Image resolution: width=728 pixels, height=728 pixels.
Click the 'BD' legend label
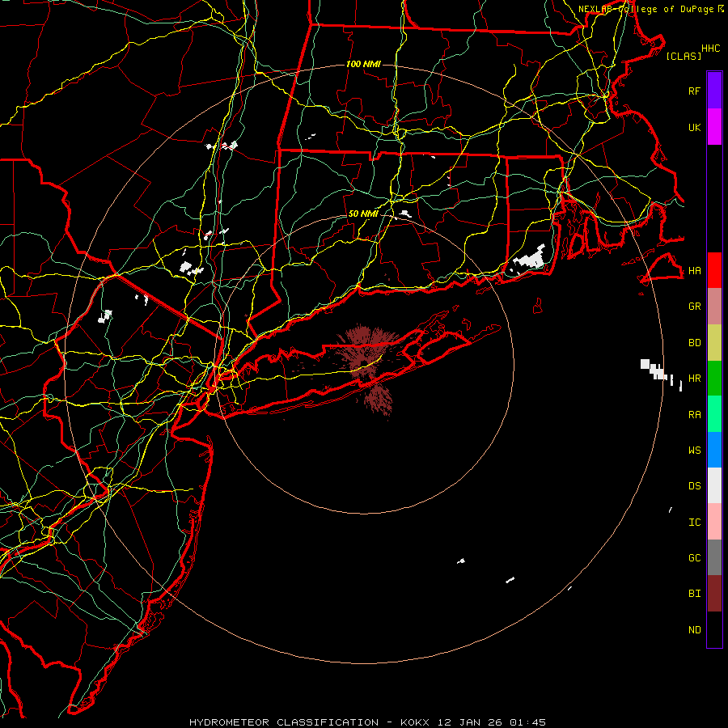click(x=695, y=343)
